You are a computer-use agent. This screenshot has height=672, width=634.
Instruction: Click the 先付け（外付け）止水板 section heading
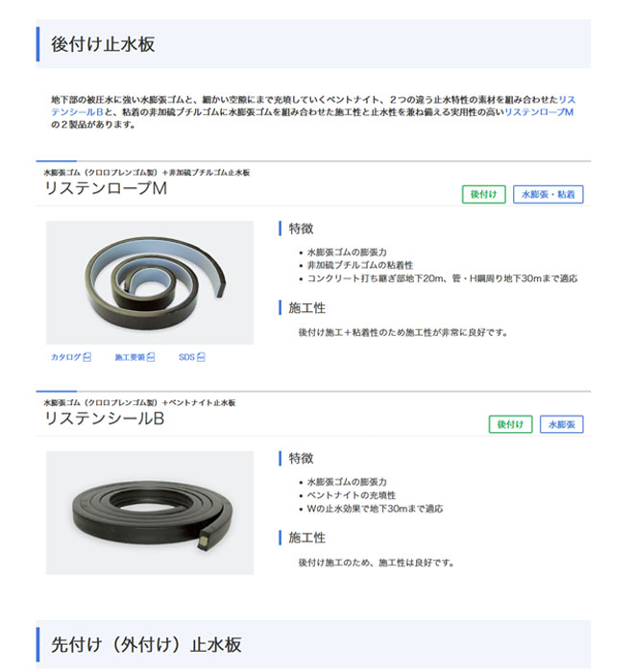tap(146, 644)
